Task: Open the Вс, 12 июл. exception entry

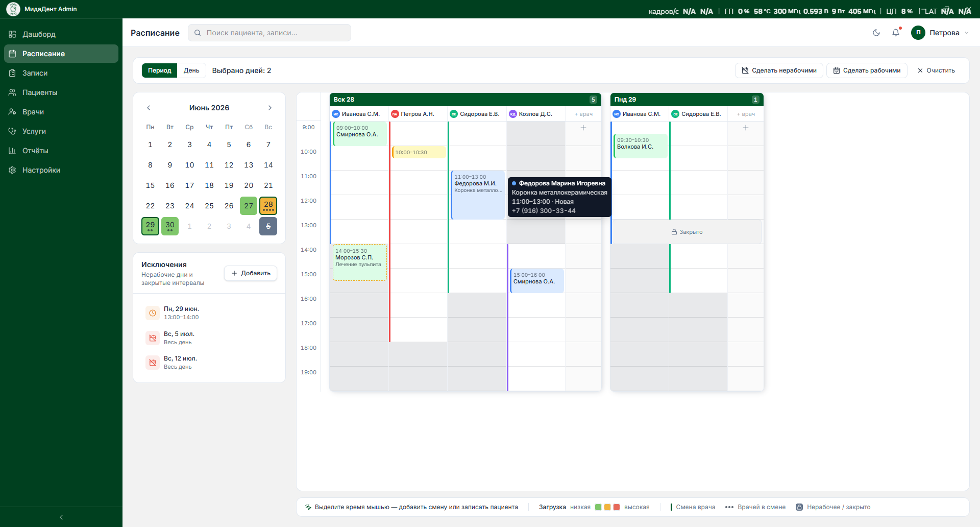Action: [209, 363]
